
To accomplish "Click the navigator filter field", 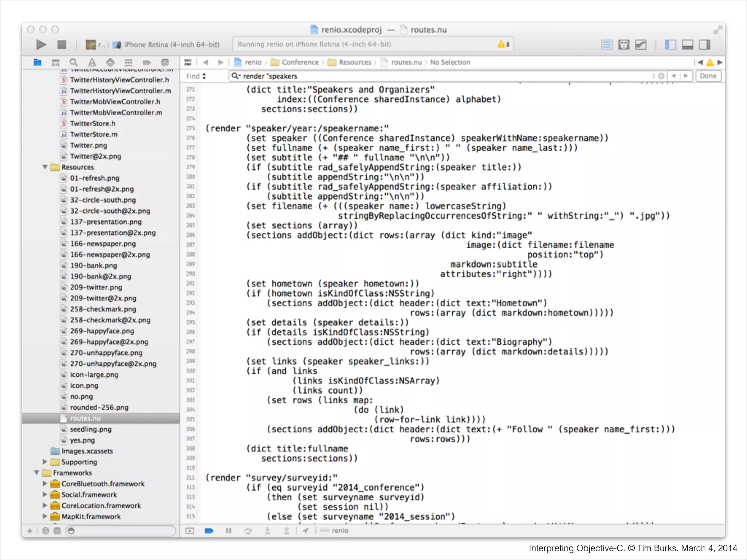I will click(x=121, y=531).
